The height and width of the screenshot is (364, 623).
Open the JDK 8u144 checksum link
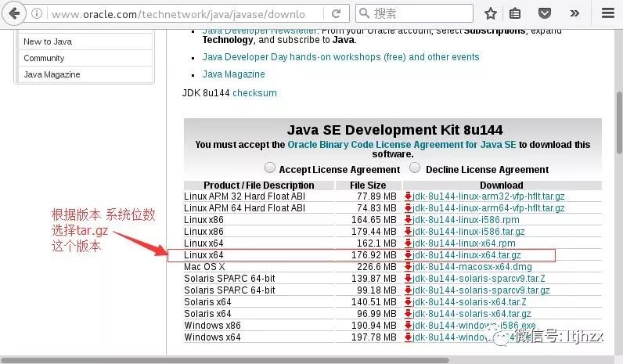click(254, 93)
